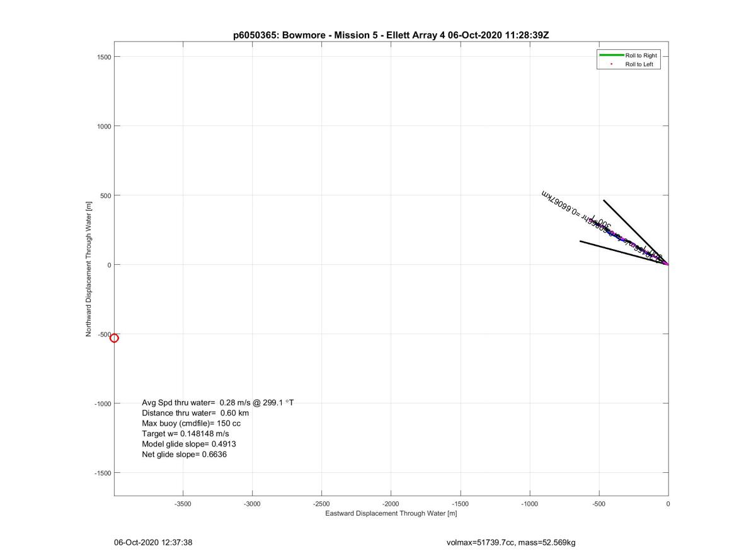This screenshot has width=756, height=558.
Task: Click y-axis tick label '1000'
Action: tap(105, 126)
